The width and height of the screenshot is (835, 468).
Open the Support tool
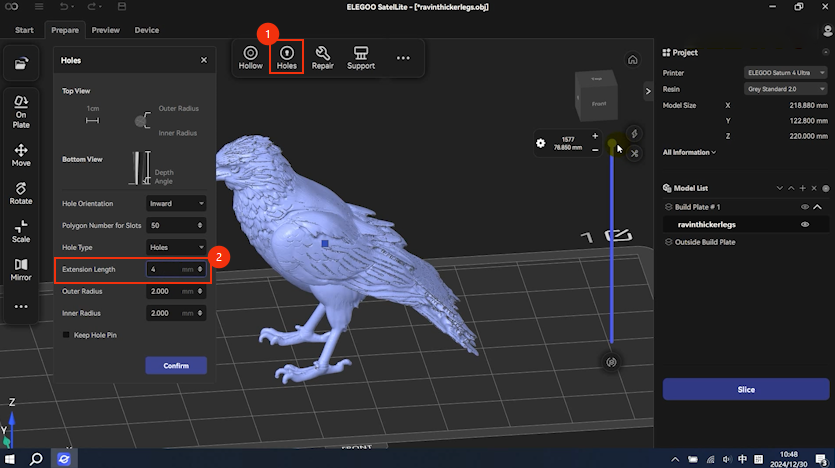361,58
